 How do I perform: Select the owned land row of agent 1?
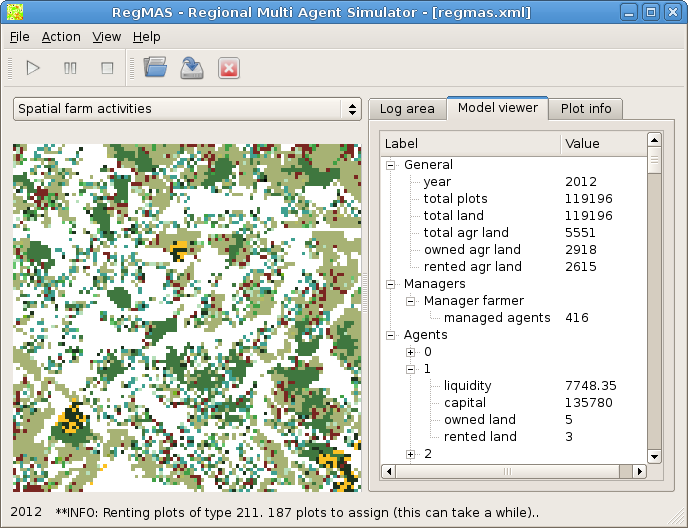click(513, 420)
